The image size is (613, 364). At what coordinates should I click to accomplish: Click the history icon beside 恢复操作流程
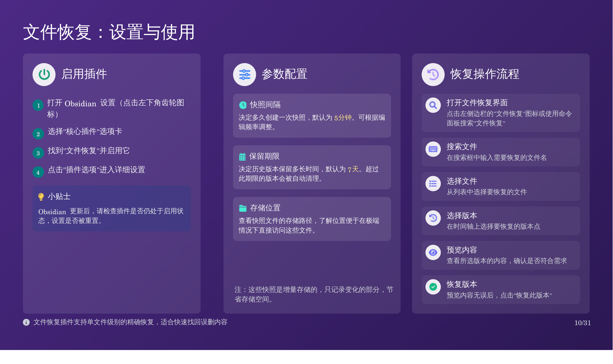tap(433, 75)
